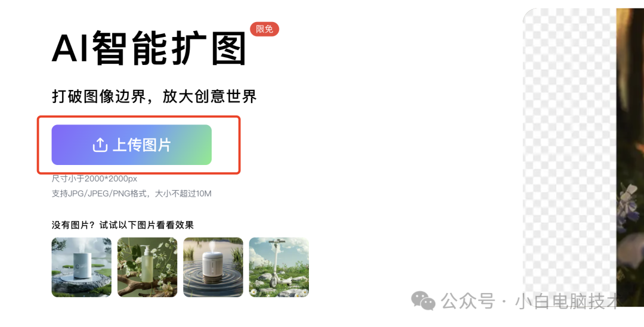Click the WeChat logo in watermark
644x327 pixels.
[423, 300]
